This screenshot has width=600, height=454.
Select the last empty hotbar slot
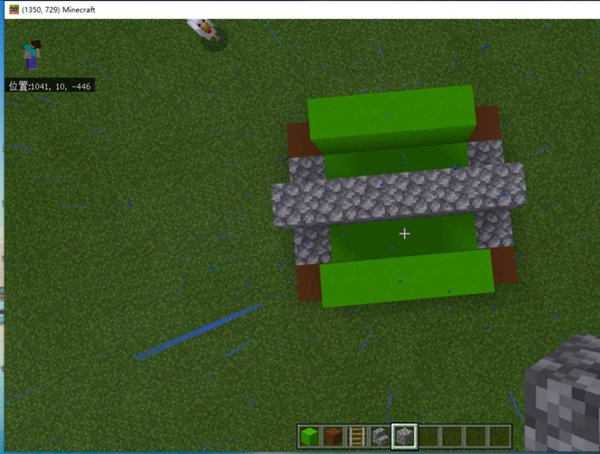pyautogui.click(x=498, y=435)
